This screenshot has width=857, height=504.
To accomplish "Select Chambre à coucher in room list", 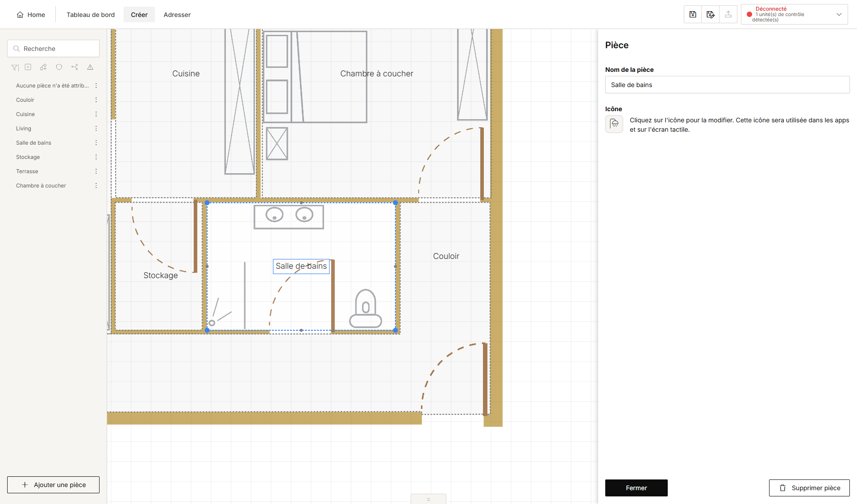I will click(41, 186).
